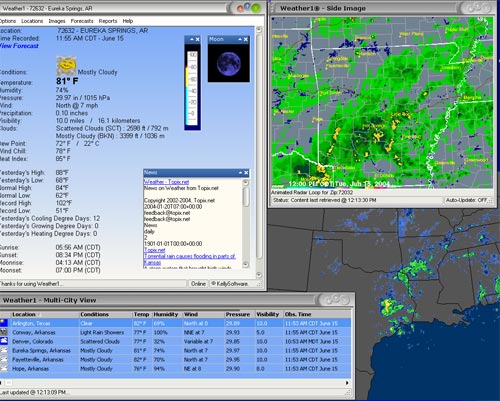This screenshot has width=500, height=401.
Task: Click the News panel scroll up arrow
Action: (x=246, y=182)
